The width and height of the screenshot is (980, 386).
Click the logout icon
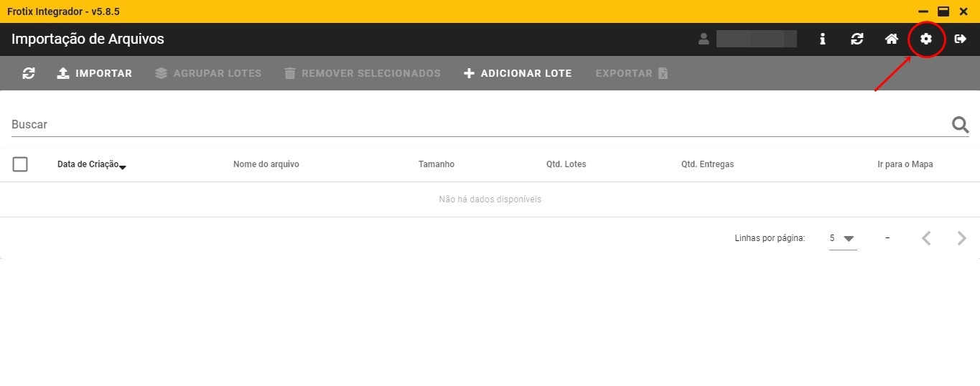click(x=961, y=39)
